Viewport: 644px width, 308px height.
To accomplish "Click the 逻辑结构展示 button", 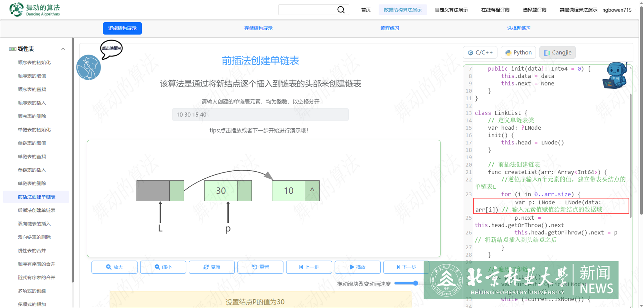I will coord(122,28).
